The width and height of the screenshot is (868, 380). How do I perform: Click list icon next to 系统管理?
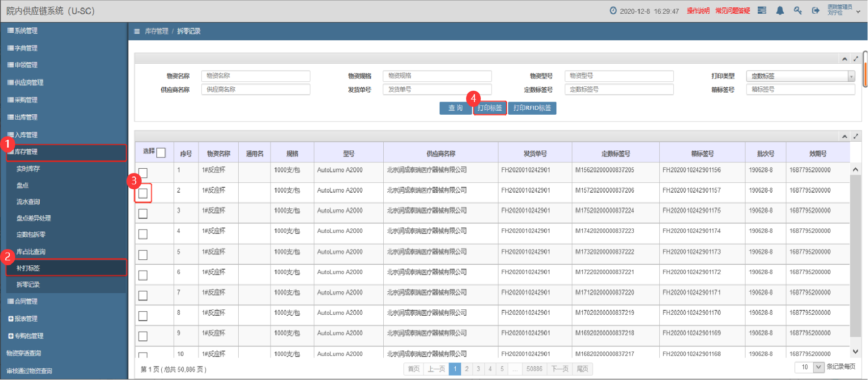click(x=10, y=30)
